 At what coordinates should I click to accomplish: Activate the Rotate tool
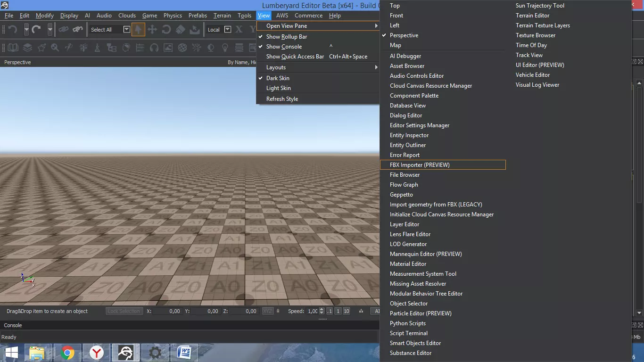tap(166, 29)
